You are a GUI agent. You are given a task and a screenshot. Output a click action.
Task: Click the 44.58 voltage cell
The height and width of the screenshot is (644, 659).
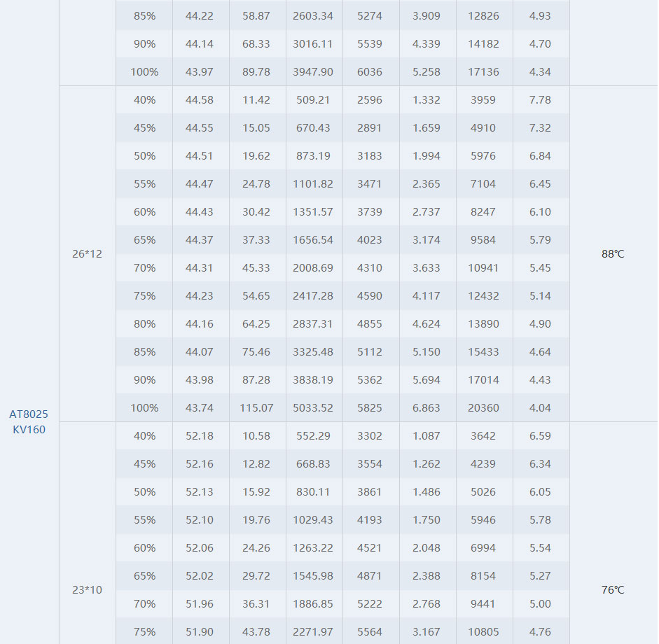[200, 100]
